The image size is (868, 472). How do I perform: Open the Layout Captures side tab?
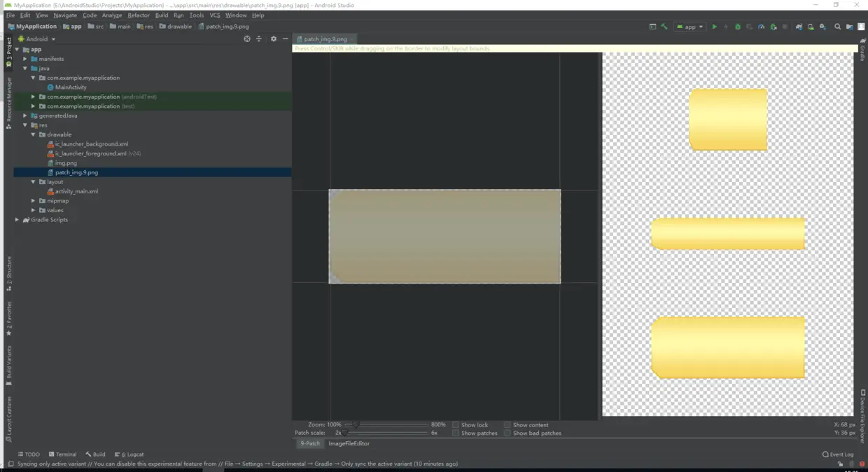[x=8, y=419]
